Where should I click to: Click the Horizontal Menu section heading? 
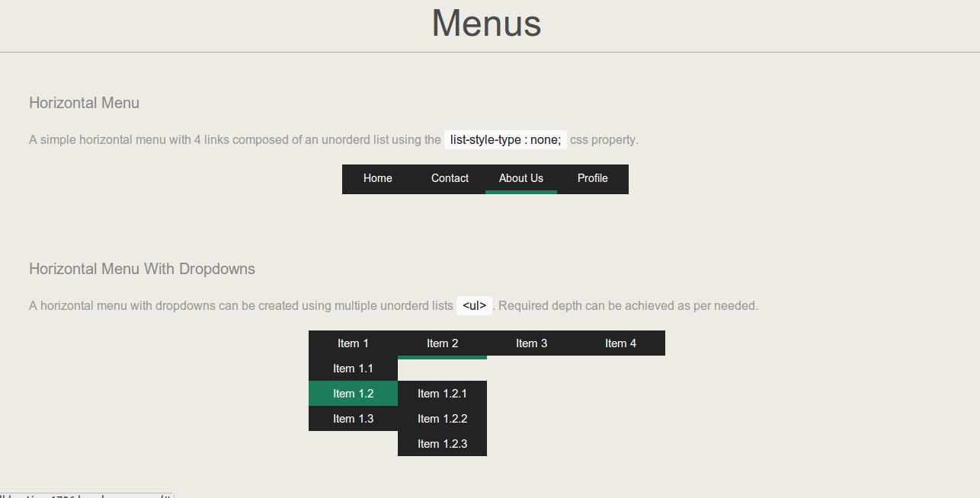[84, 103]
